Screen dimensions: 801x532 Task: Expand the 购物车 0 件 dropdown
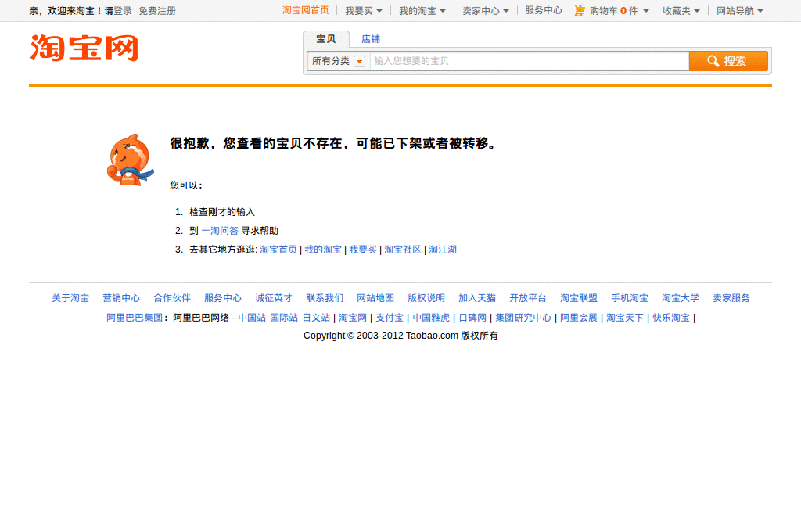tap(619, 11)
